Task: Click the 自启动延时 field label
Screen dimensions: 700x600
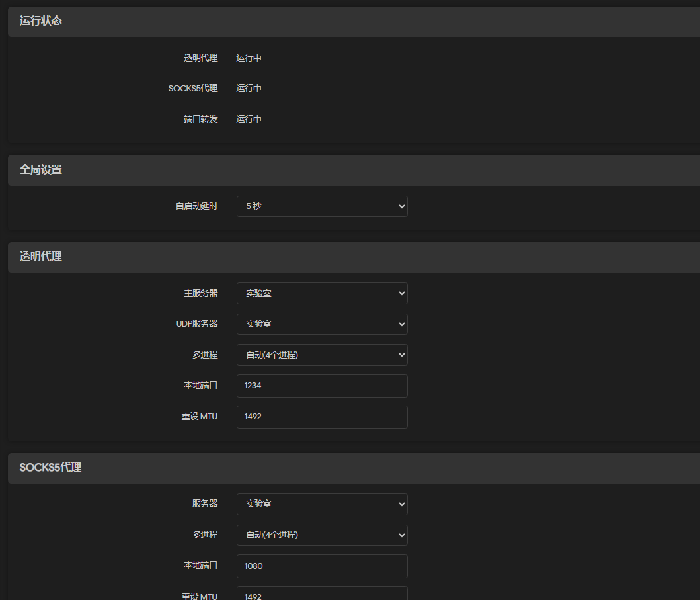Action: (x=196, y=206)
